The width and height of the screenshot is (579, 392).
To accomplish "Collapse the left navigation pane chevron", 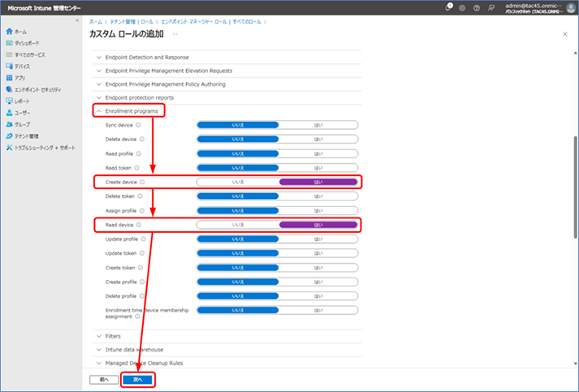I will 77,20.
